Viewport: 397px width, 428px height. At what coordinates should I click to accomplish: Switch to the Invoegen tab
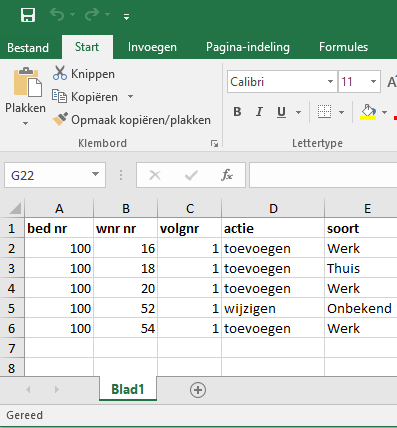(152, 47)
